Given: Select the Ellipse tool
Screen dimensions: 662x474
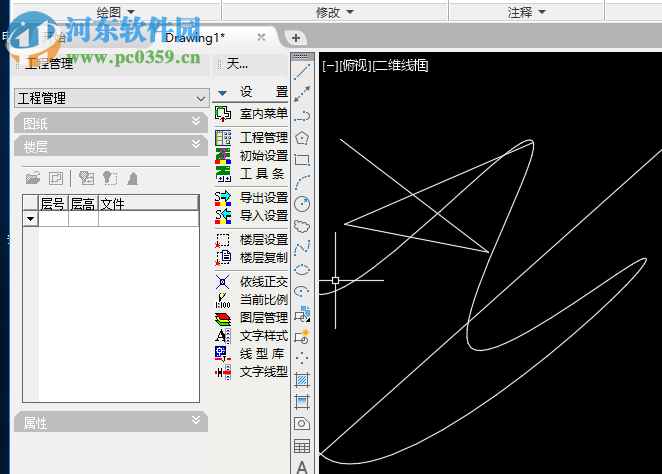Looking at the screenshot, I should 302,270.
